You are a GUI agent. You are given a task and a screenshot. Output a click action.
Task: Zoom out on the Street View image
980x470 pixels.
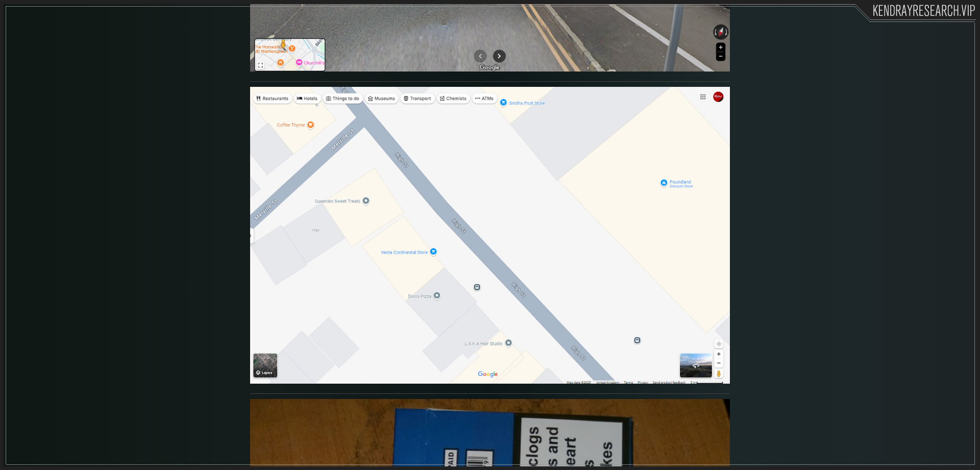coord(721,56)
